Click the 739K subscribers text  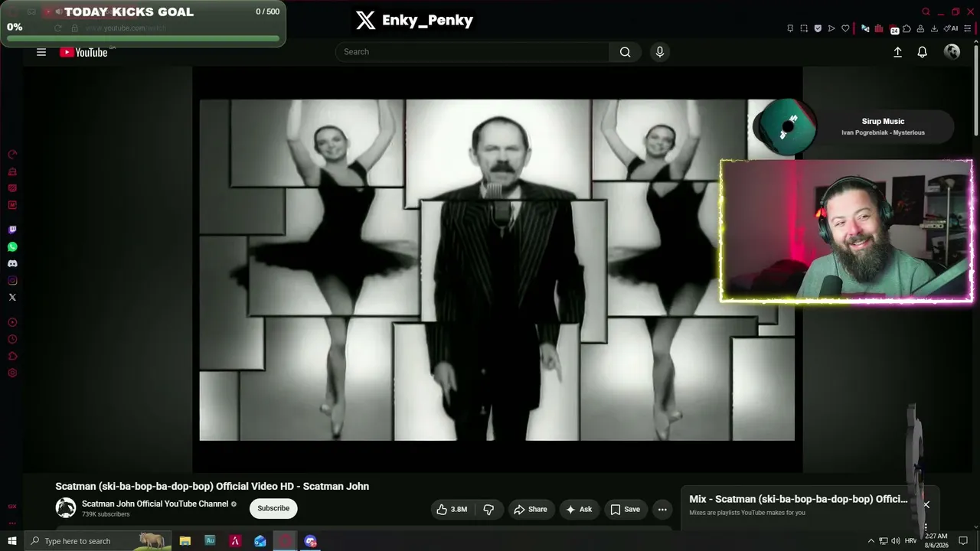coord(106,514)
